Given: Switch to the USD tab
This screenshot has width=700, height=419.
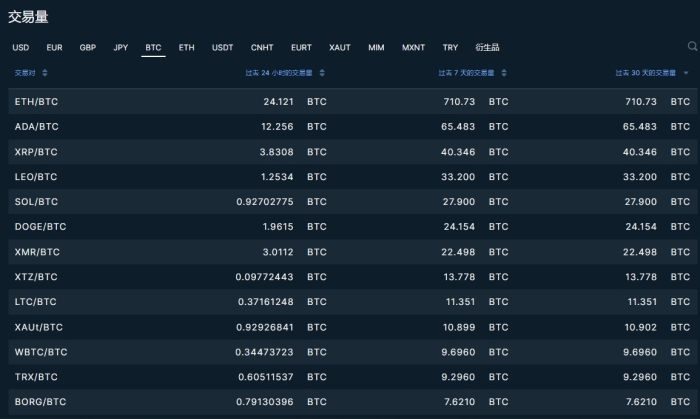Looking at the screenshot, I should tap(21, 47).
